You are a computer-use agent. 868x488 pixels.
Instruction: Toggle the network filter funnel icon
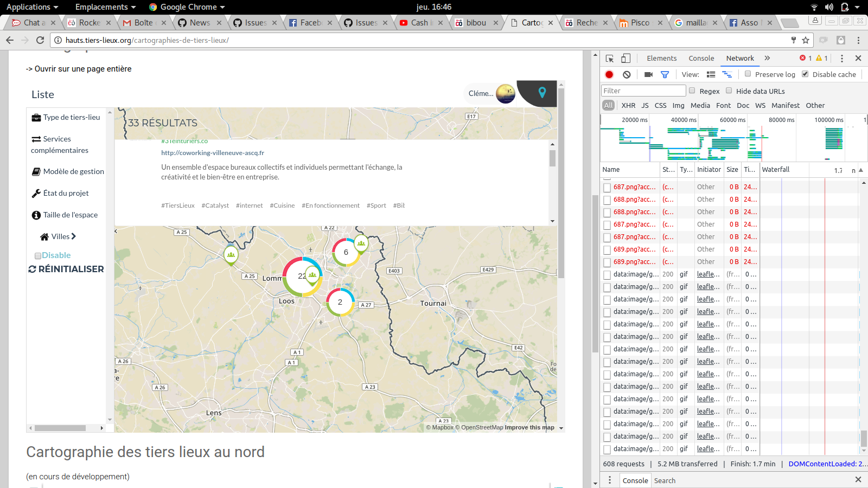point(665,75)
